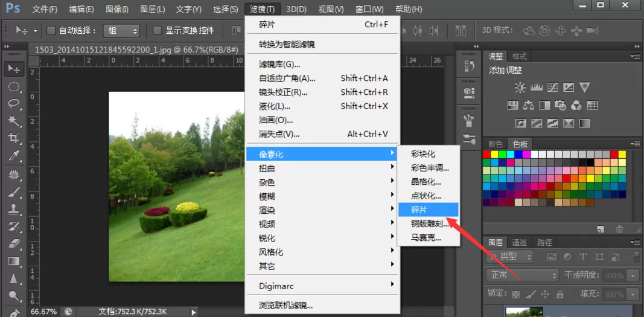The width and height of the screenshot is (644, 317).
Task: Choose 碎片 in the 像素化 submenu
Action: pos(429,210)
